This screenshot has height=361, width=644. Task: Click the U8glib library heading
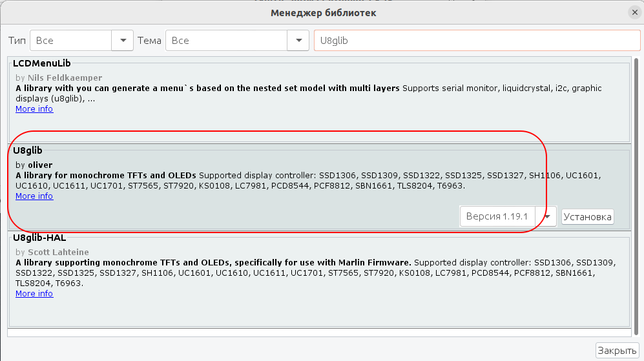(28, 150)
